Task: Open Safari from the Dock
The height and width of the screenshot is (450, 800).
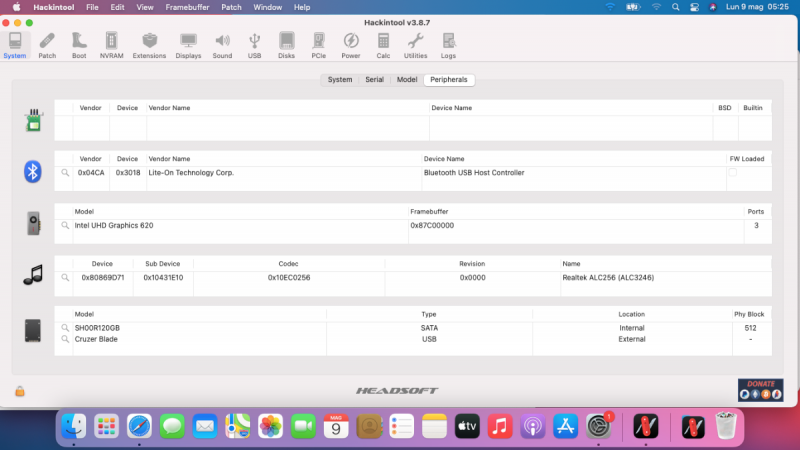Action: pos(139,426)
